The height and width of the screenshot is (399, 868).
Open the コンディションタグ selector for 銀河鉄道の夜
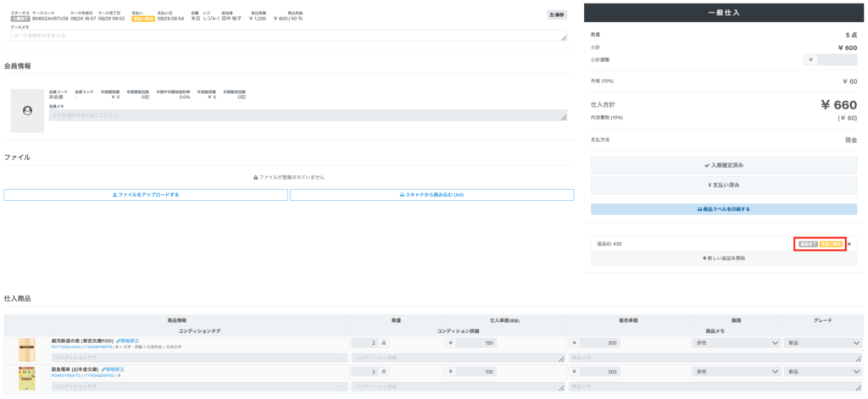pyautogui.click(x=198, y=357)
